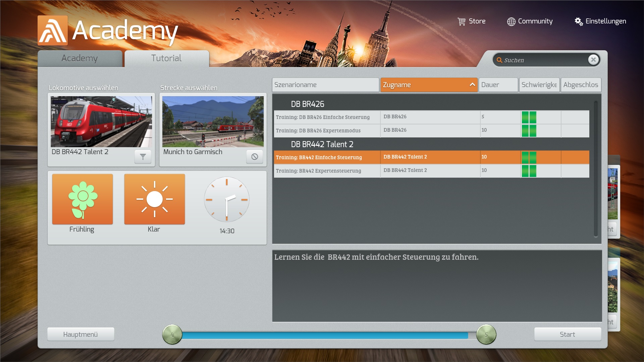
Task: Click the difficulty bars of BR426 Einfache Steuerung
Action: click(x=529, y=117)
